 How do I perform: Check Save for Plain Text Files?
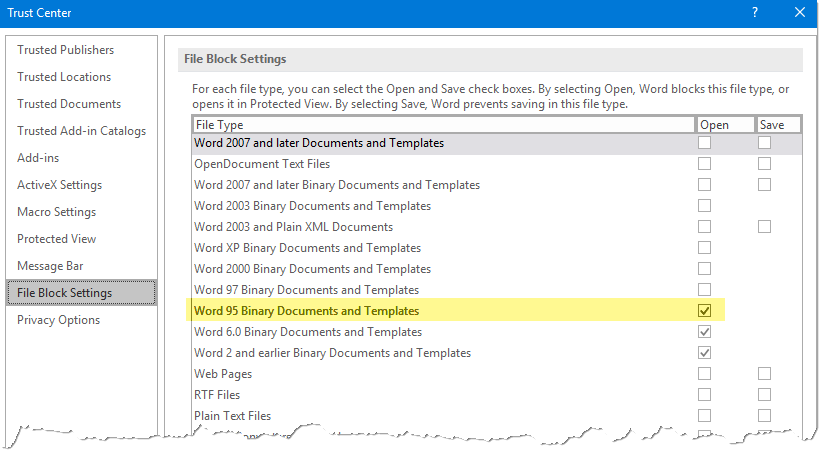pyautogui.click(x=764, y=415)
